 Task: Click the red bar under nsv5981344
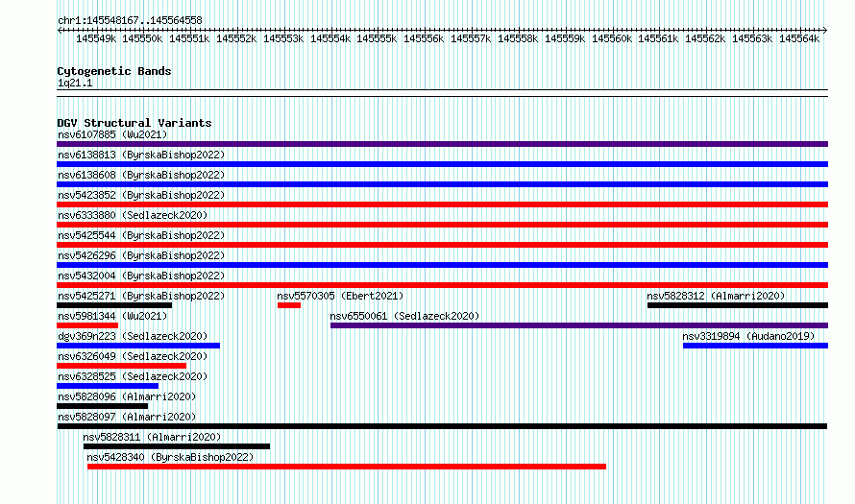coord(87,325)
